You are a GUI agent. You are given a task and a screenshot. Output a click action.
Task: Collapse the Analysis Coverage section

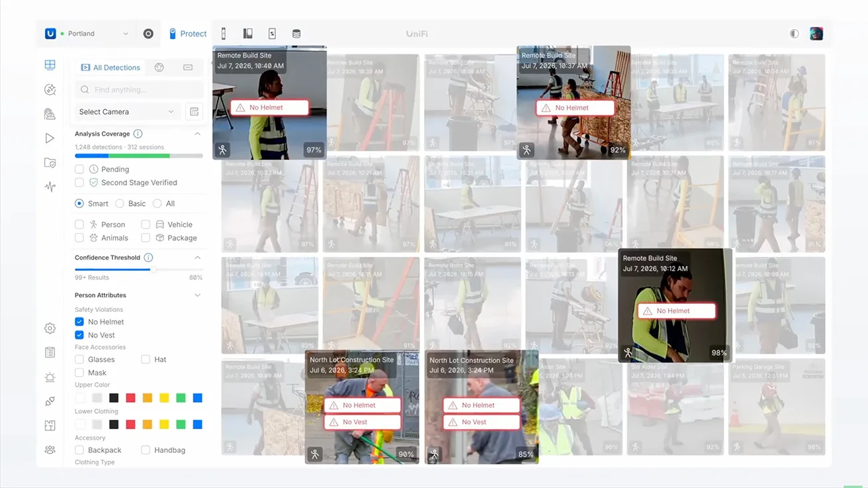tap(197, 134)
